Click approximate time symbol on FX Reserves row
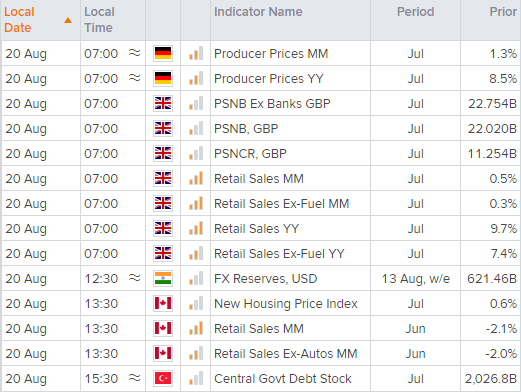This screenshot has height=392, width=521. point(135,277)
